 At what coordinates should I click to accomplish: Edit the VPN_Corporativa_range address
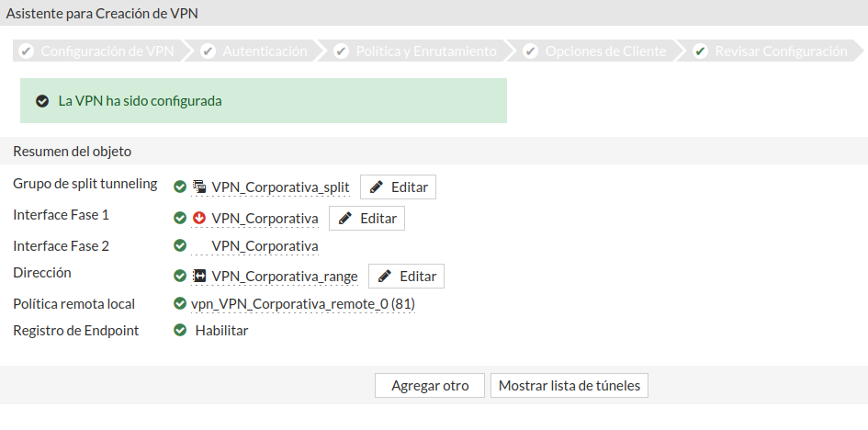(x=406, y=276)
